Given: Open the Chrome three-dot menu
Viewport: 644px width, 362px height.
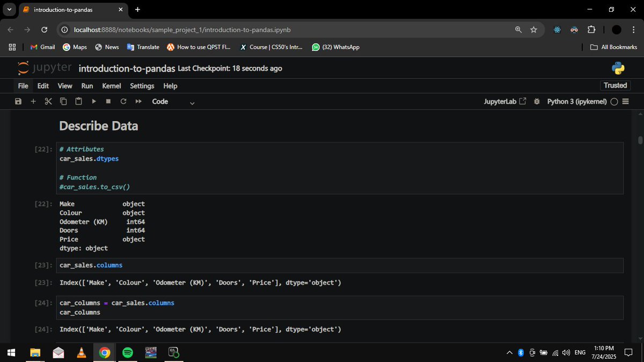Looking at the screenshot, I should pyautogui.click(x=633, y=29).
